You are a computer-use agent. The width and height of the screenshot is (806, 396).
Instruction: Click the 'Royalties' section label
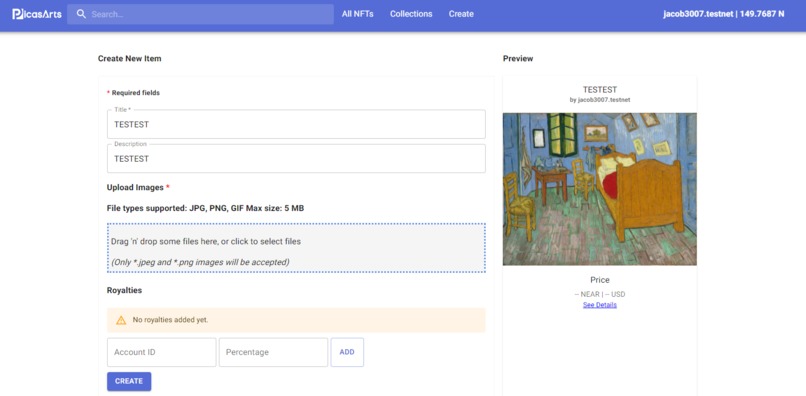124,290
